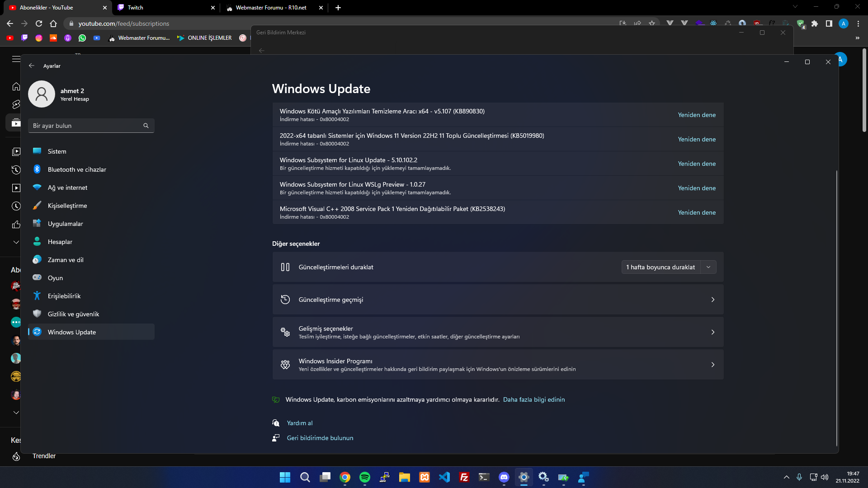Click the settings window vertical scrollbar
The width and height of the screenshot is (868, 488).
pos(837,307)
